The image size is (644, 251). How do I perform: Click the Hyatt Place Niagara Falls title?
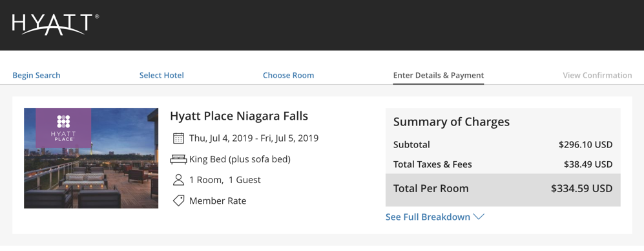coord(239,116)
